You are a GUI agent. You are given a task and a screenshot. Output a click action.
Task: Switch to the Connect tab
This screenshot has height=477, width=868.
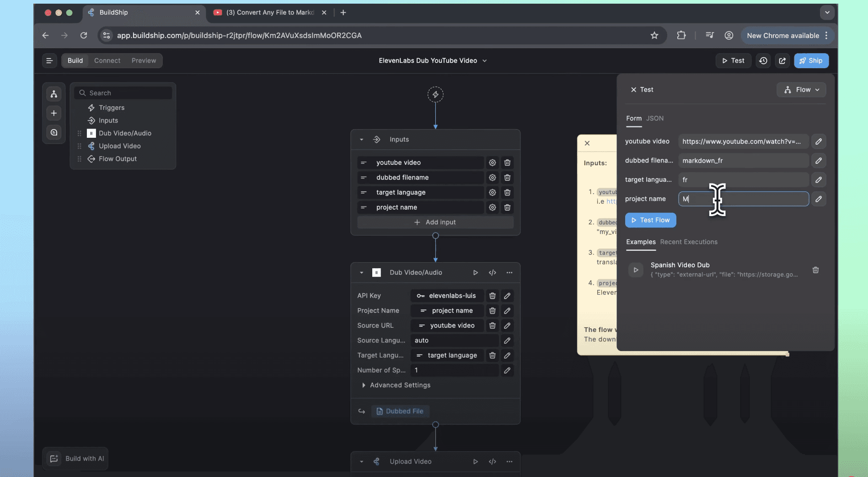[107, 60]
